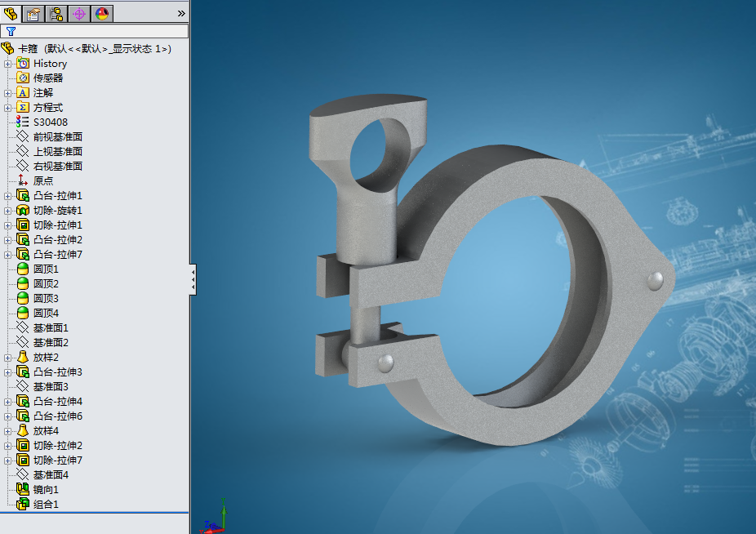Click the 切除-拉伸2 cut icon
Screen dimensions: 756x534
[x=23, y=445]
